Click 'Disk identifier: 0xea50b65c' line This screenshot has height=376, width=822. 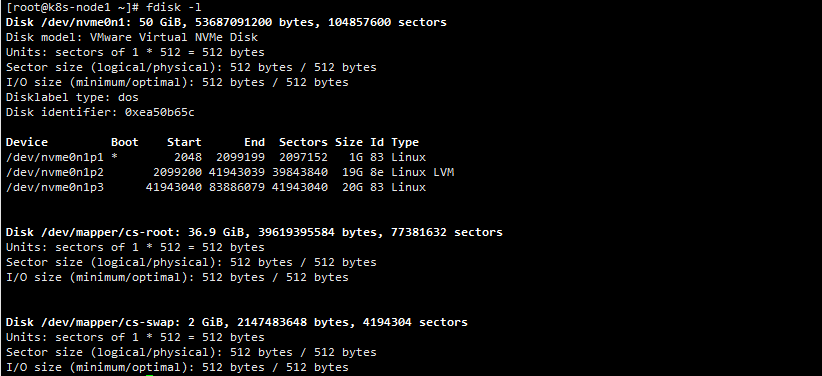[100, 112]
